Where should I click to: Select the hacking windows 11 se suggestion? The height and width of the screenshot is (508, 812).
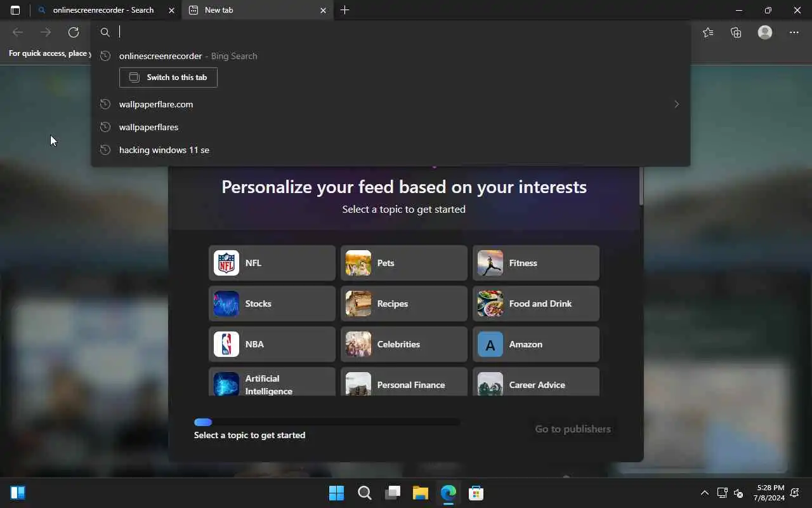coord(391,150)
